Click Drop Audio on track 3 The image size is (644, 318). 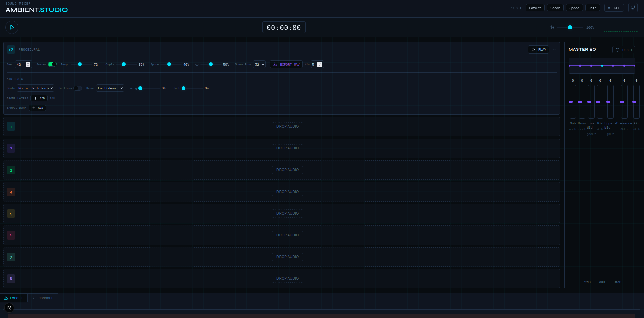(x=288, y=170)
